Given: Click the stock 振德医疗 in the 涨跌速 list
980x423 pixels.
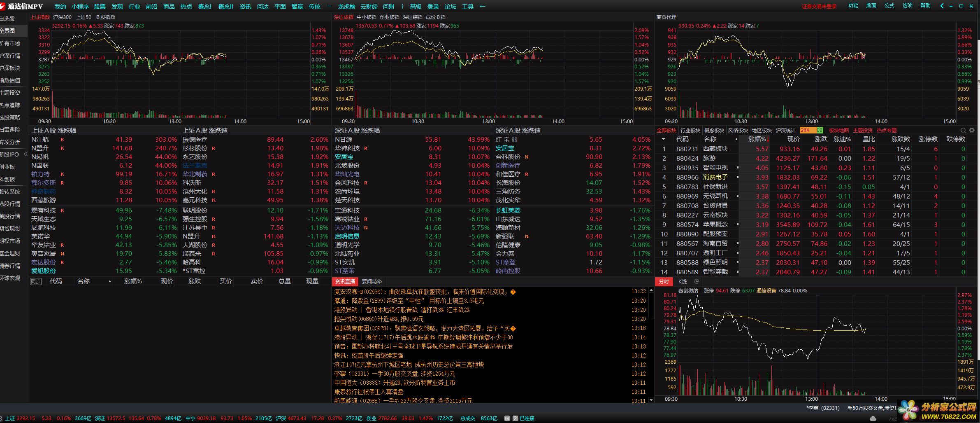Looking at the screenshot, I should (195, 140).
